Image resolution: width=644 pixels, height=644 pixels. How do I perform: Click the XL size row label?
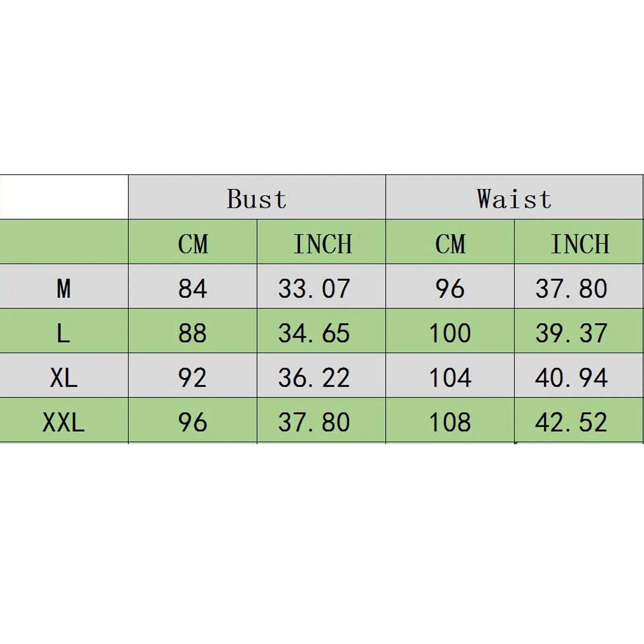pyautogui.click(x=64, y=376)
